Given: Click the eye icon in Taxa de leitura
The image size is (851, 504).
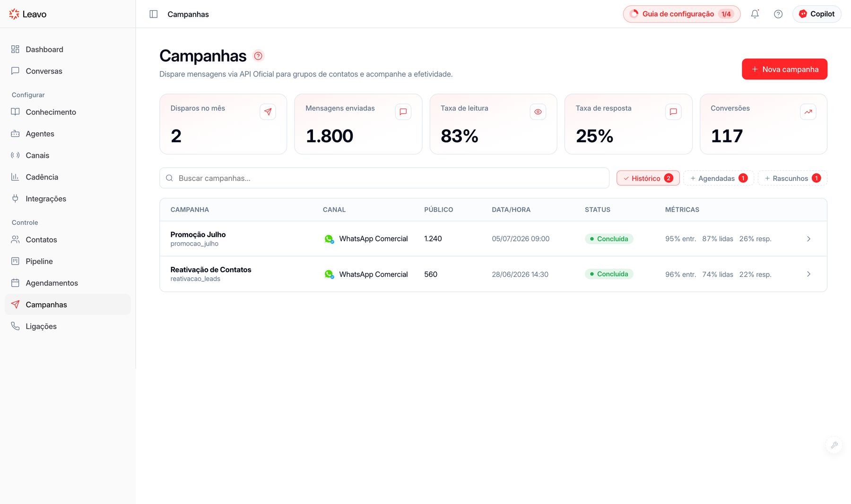Looking at the screenshot, I should click(x=538, y=112).
